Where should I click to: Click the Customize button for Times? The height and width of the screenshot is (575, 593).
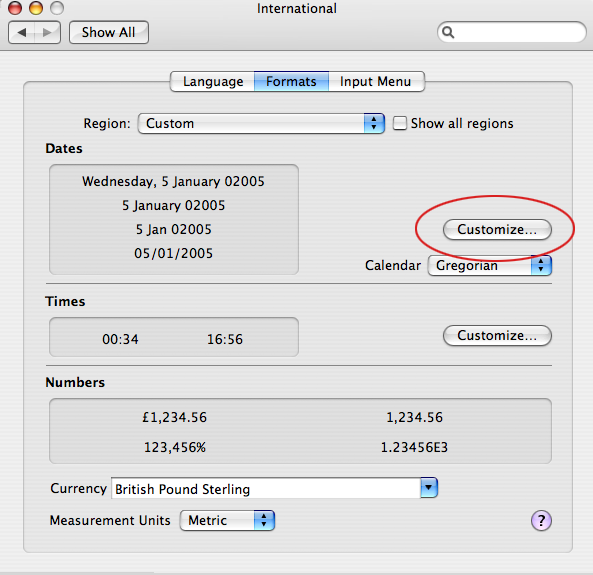click(497, 335)
